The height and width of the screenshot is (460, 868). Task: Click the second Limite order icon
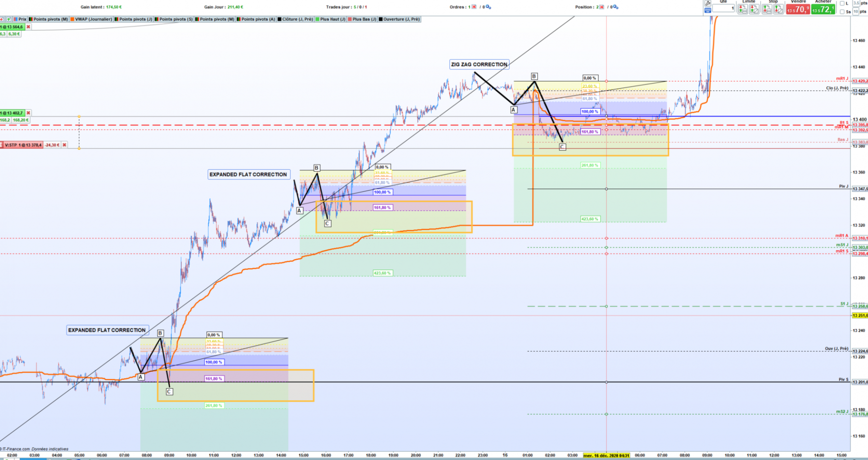[x=754, y=9]
